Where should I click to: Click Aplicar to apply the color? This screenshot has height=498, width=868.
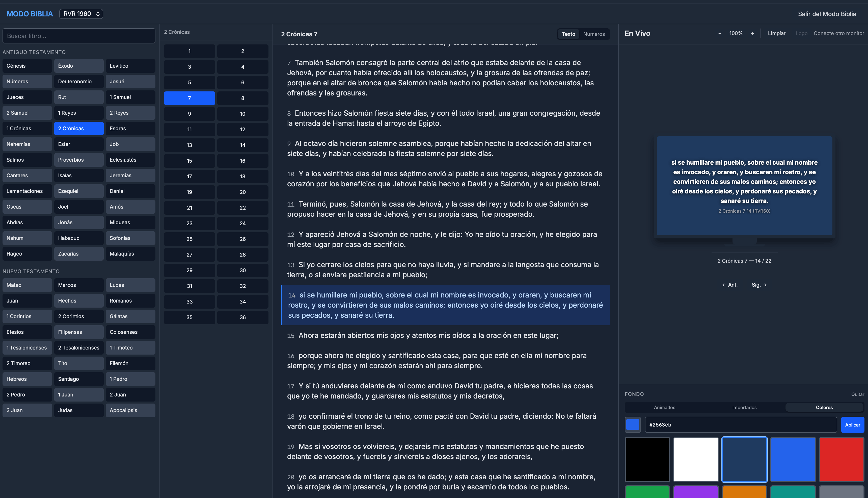(x=852, y=425)
